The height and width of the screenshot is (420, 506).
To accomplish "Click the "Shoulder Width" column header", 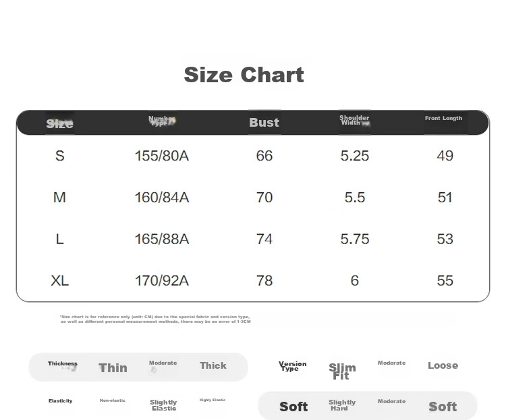I will [x=354, y=120].
